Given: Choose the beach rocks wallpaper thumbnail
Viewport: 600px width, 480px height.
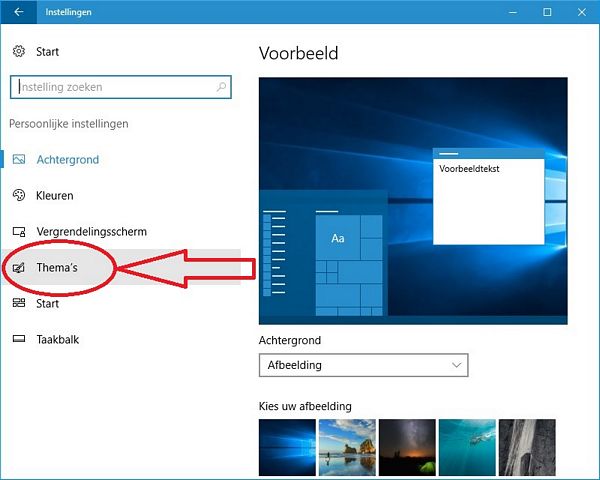Looking at the screenshot, I should 347,447.
